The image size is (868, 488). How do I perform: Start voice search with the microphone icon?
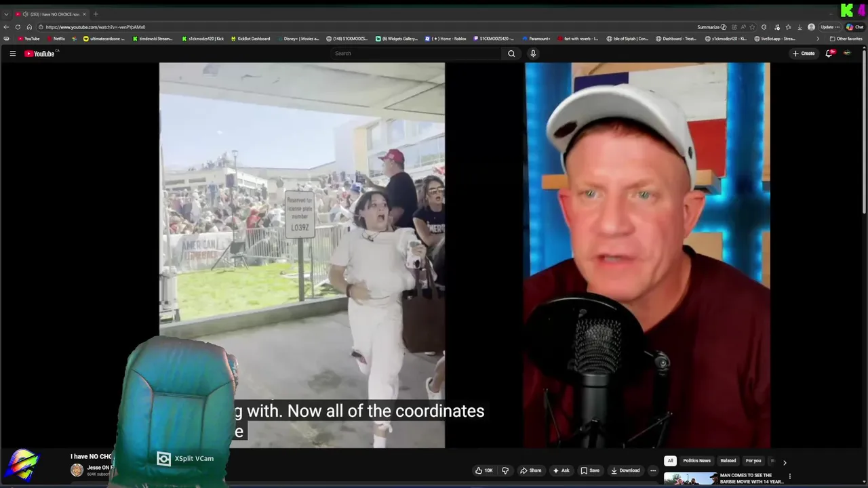(x=533, y=54)
